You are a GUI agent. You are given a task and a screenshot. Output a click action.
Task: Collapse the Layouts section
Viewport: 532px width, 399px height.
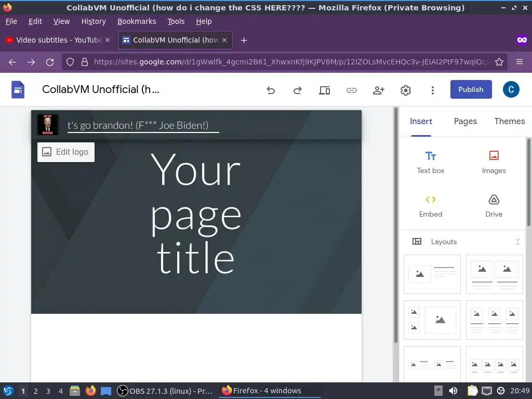point(517,242)
